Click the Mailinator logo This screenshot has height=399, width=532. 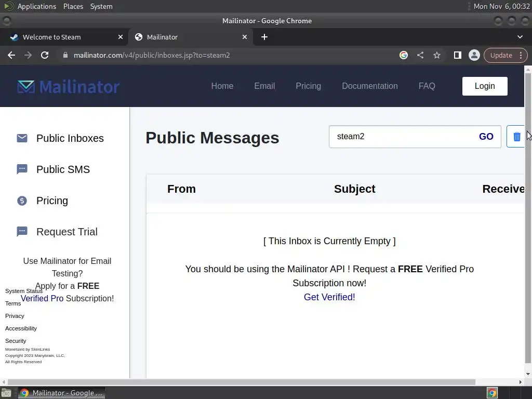point(68,87)
